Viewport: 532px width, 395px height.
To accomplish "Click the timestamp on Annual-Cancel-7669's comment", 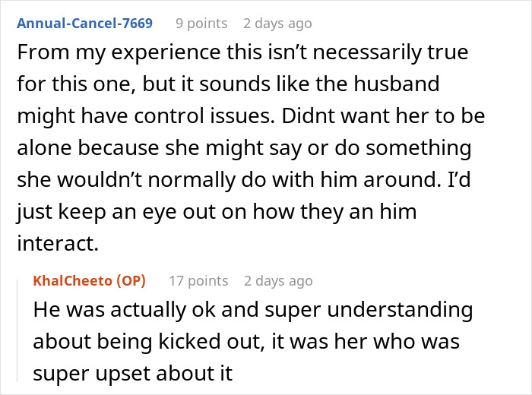I will (277, 24).
